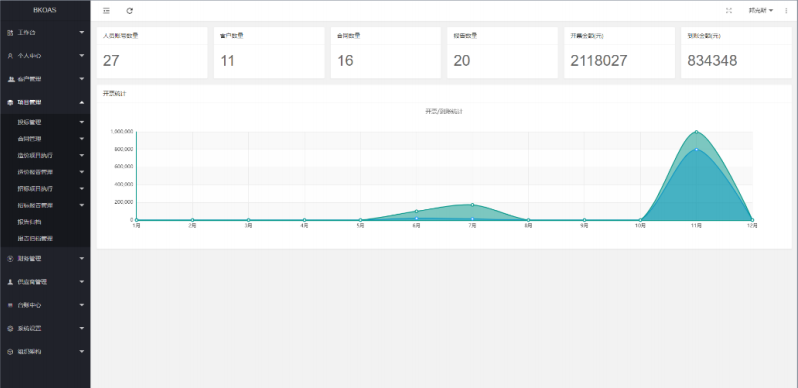Viewport: 798px width, 388px height.
Task: Toggle the sidebar collapse icon in the header
Action: (x=106, y=11)
